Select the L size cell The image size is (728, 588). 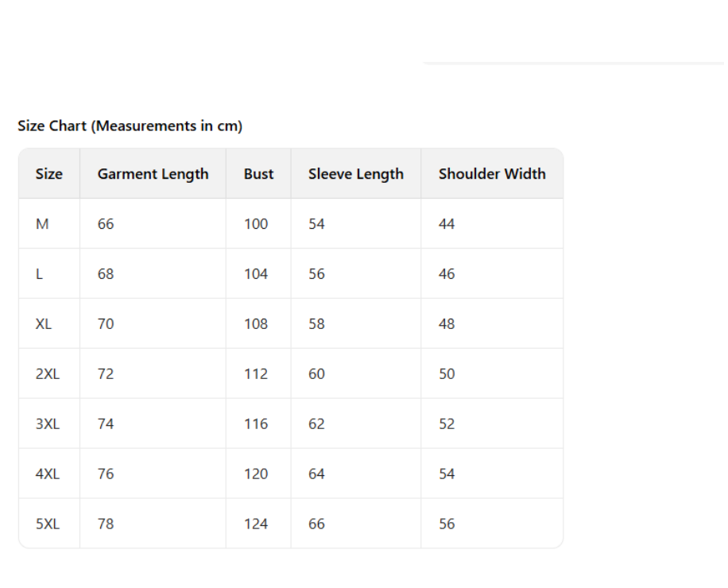coord(40,274)
